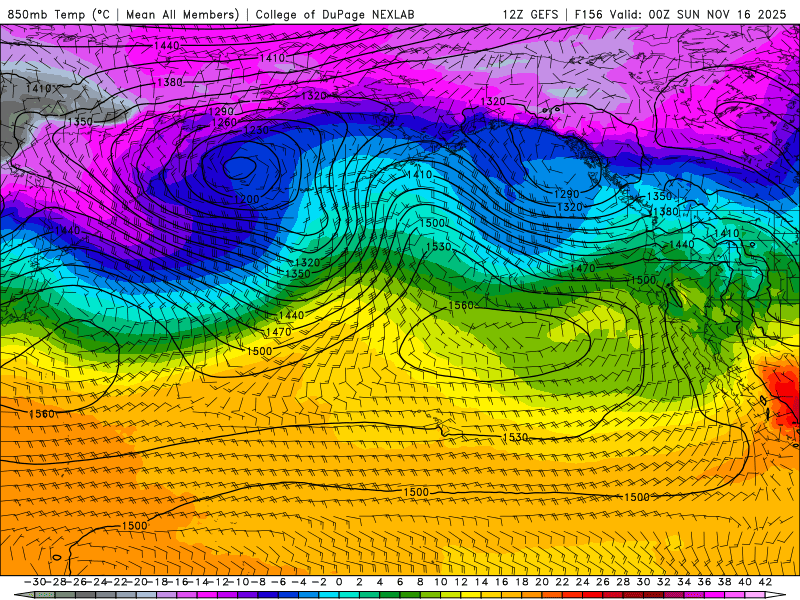The image size is (800, 600).
Task: Click the -22 label on the color scale
Action: point(116,582)
